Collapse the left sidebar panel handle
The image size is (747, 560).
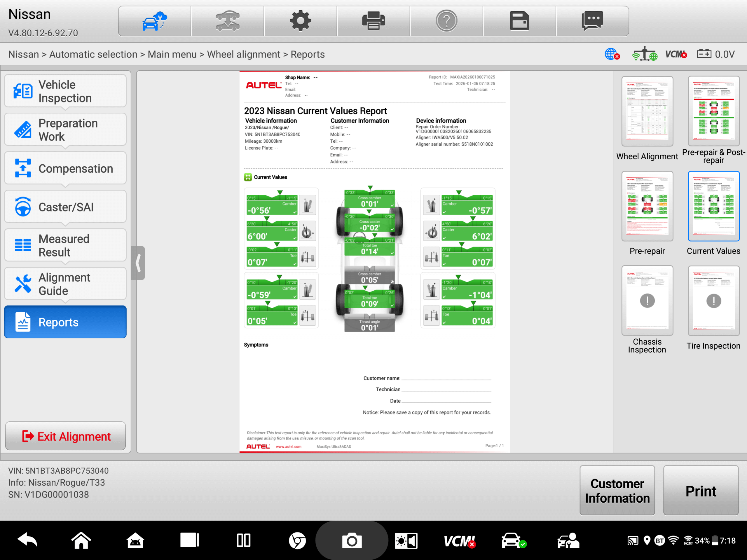[x=138, y=263]
